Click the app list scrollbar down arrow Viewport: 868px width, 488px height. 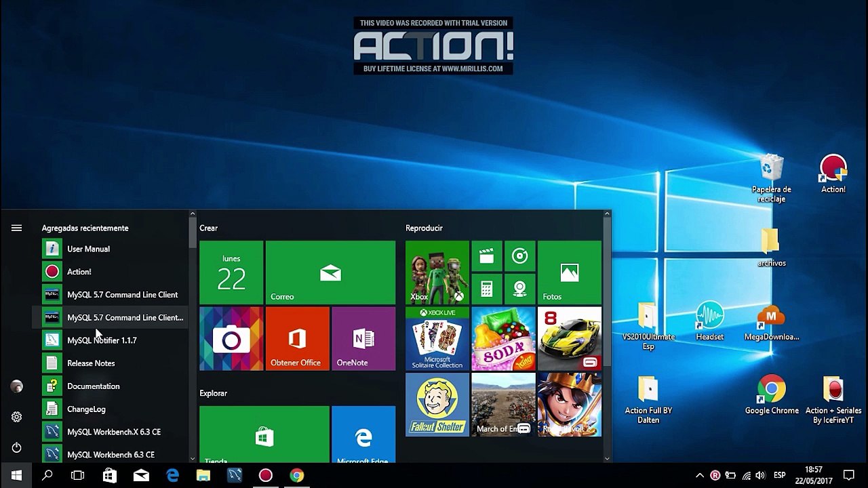click(193, 459)
